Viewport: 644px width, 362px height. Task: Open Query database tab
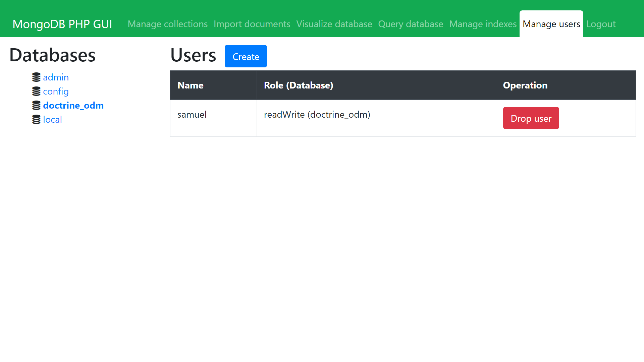[x=411, y=24]
